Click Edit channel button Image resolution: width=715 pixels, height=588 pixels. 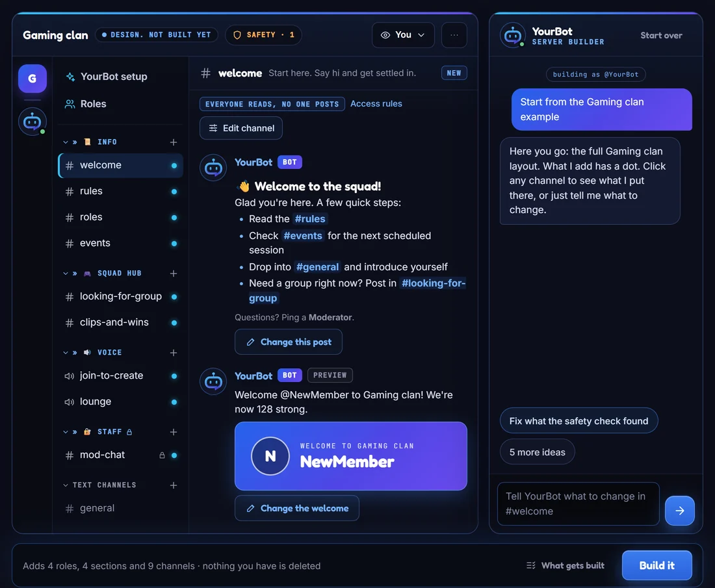click(241, 128)
